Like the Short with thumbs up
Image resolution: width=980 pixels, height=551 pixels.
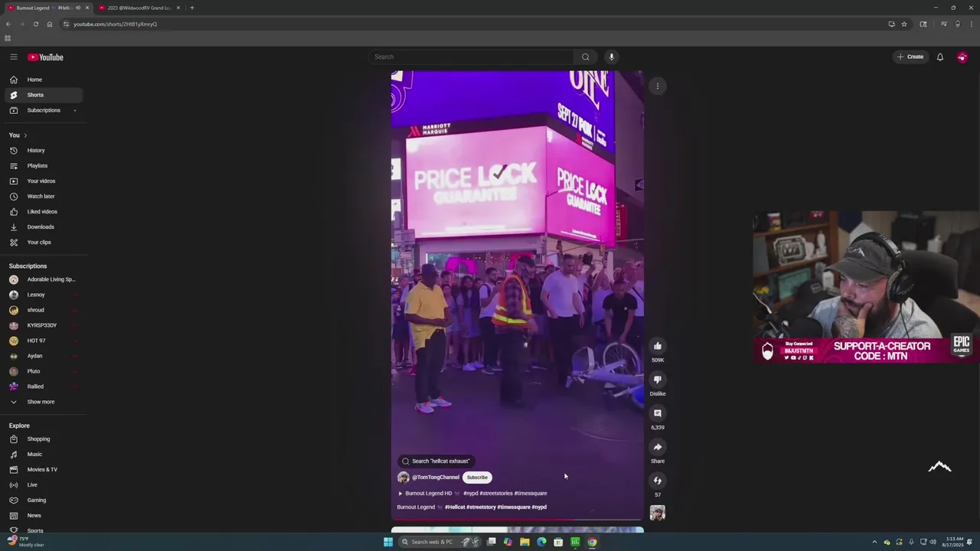pyautogui.click(x=657, y=346)
